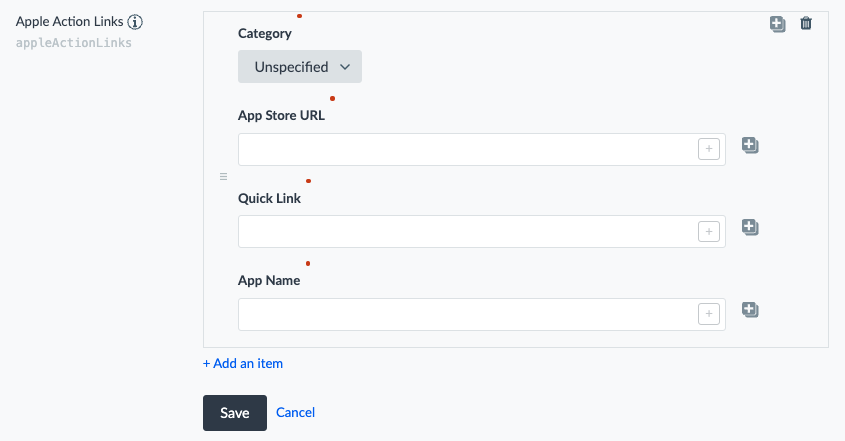This screenshot has width=845, height=441.
Task: Delete the action link item using trash icon
Action: 806,23
